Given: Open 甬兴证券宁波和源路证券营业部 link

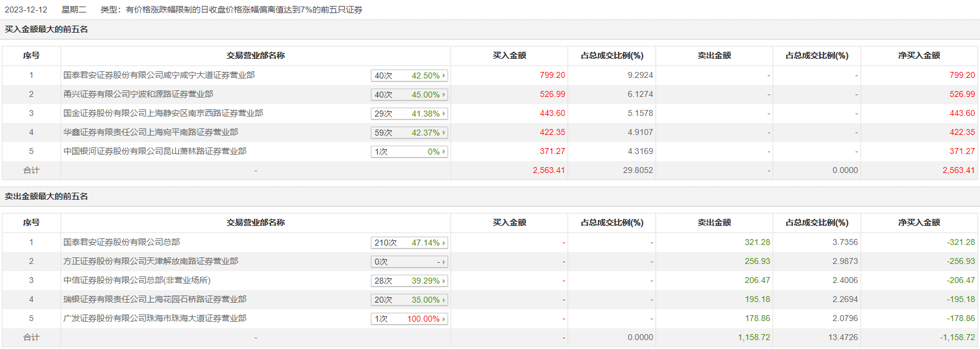Looking at the screenshot, I should 138,94.
